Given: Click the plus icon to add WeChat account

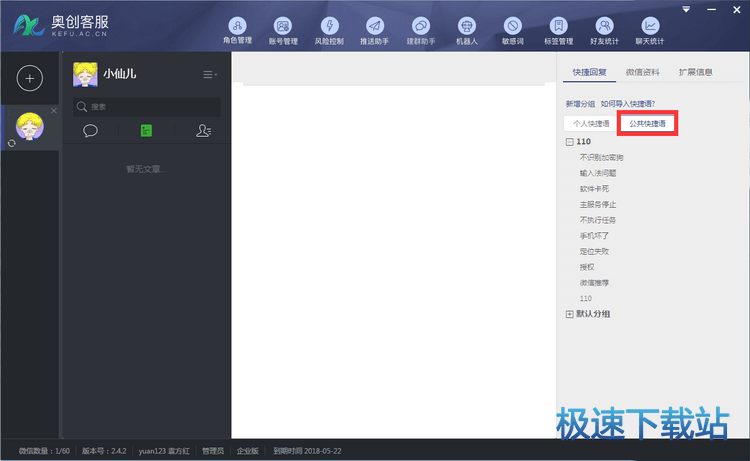Looking at the screenshot, I should click(x=30, y=78).
